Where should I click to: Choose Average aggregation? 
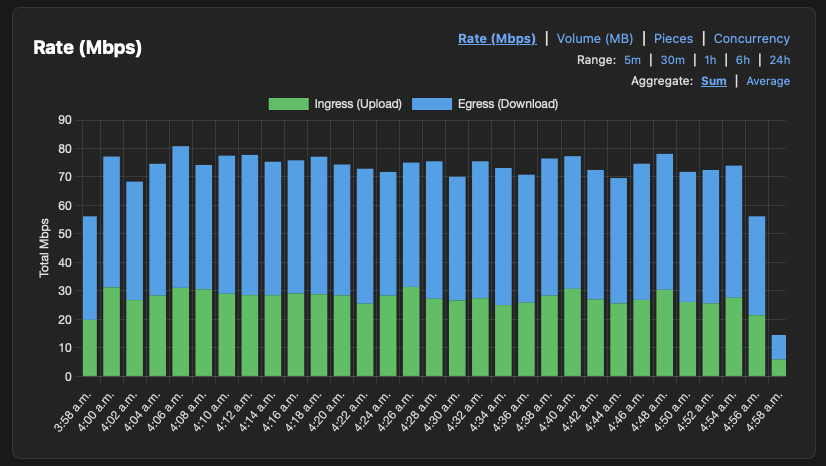point(767,81)
